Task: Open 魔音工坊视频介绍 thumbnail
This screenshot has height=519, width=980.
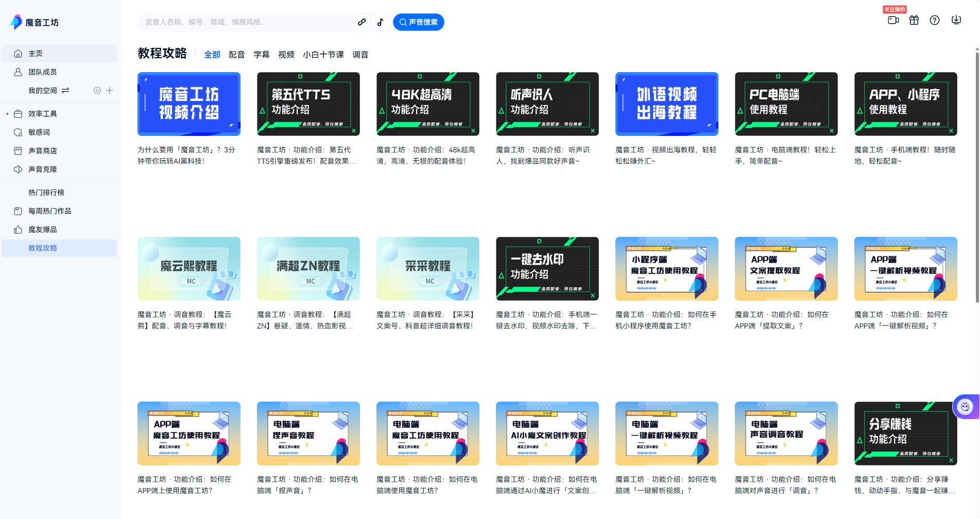Action: coord(189,104)
